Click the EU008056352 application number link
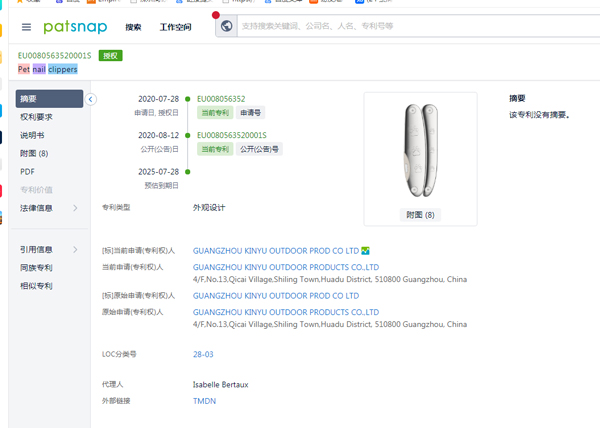 [221, 99]
